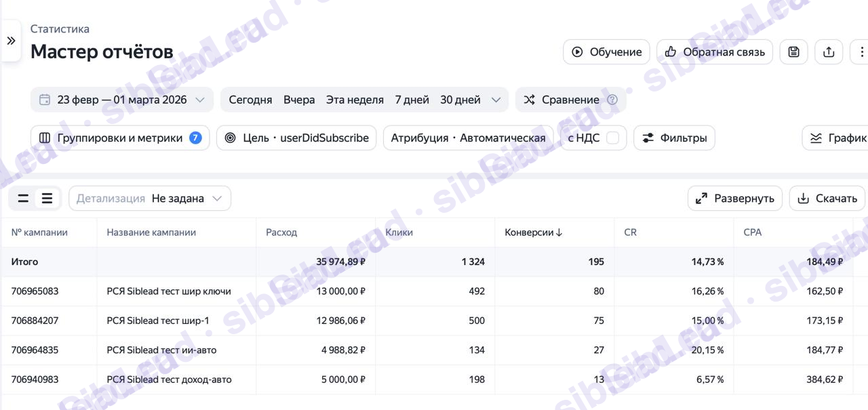Sort by Расход column header
Screen dimensions: 868x410
tap(281, 232)
